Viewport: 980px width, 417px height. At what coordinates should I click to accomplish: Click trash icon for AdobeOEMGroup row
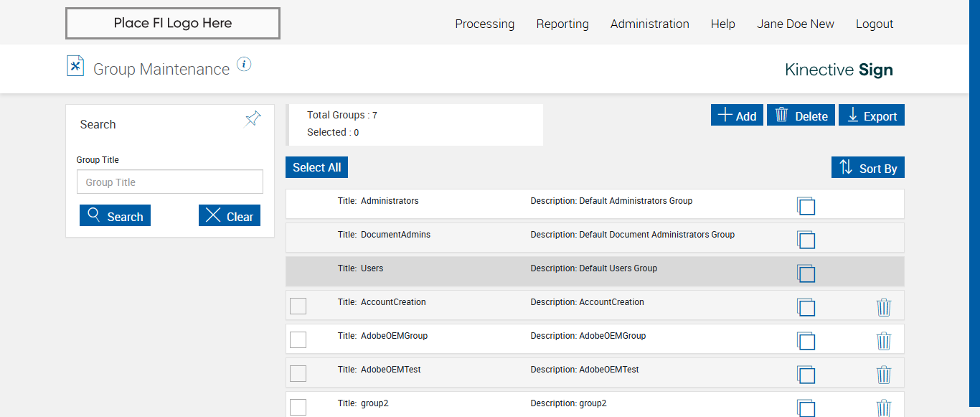click(884, 340)
